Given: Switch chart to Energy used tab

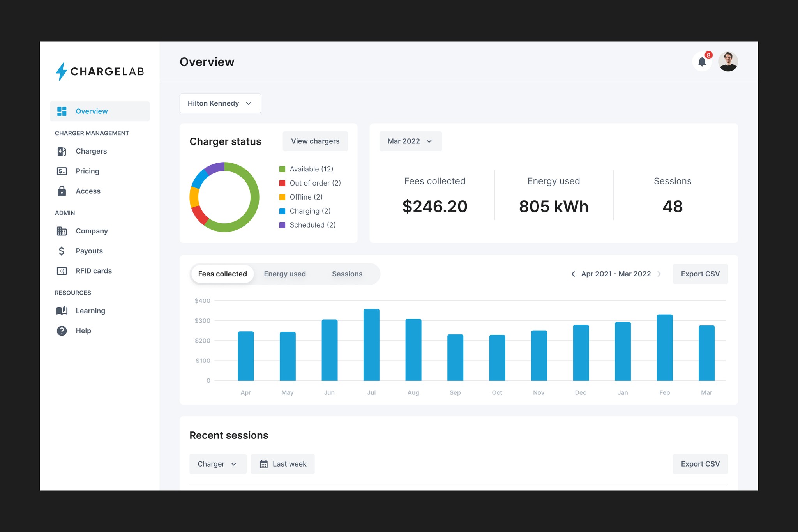Looking at the screenshot, I should 285,274.
